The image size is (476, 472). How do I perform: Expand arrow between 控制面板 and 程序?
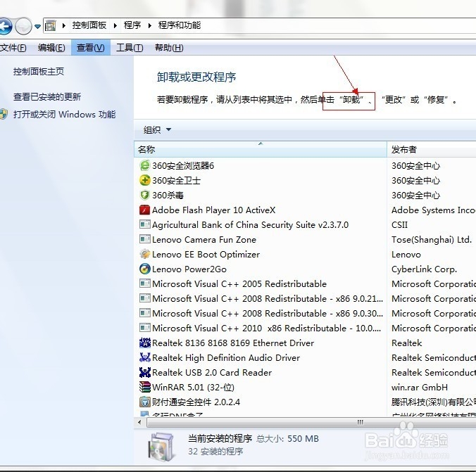(x=115, y=26)
